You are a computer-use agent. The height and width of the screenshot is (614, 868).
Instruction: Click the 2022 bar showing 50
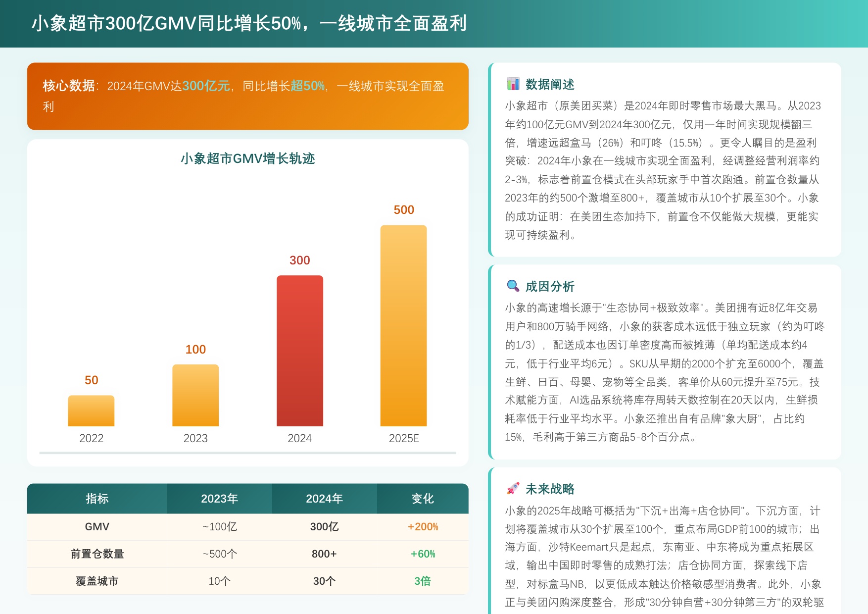coord(91,411)
